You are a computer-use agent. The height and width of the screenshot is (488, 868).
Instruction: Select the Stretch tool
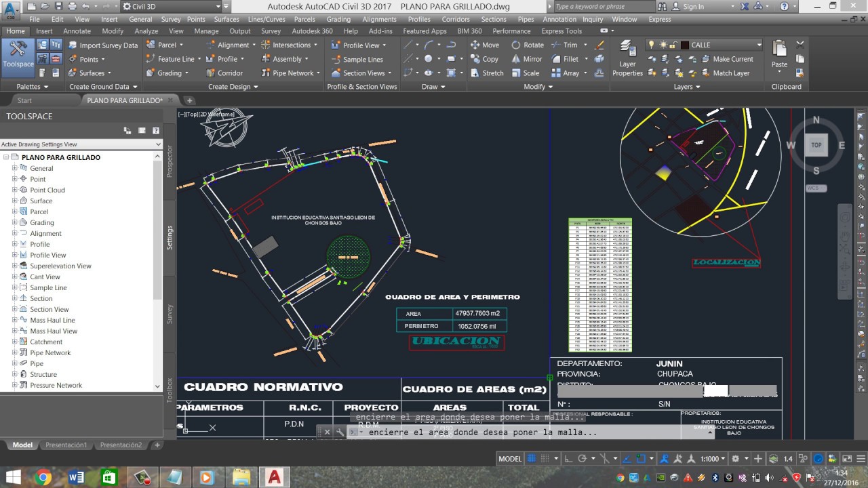tap(488, 73)
